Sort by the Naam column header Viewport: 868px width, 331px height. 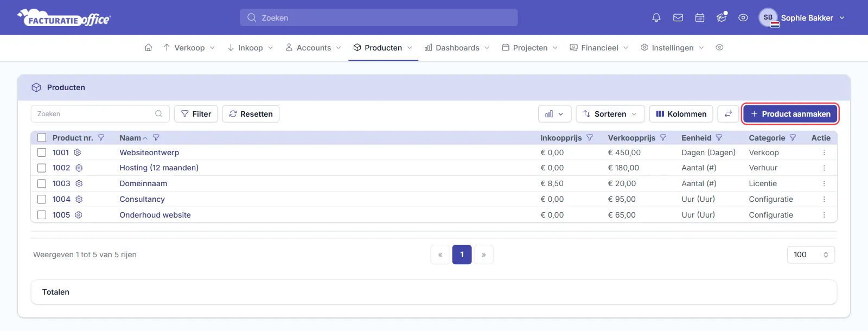[130, 138]
